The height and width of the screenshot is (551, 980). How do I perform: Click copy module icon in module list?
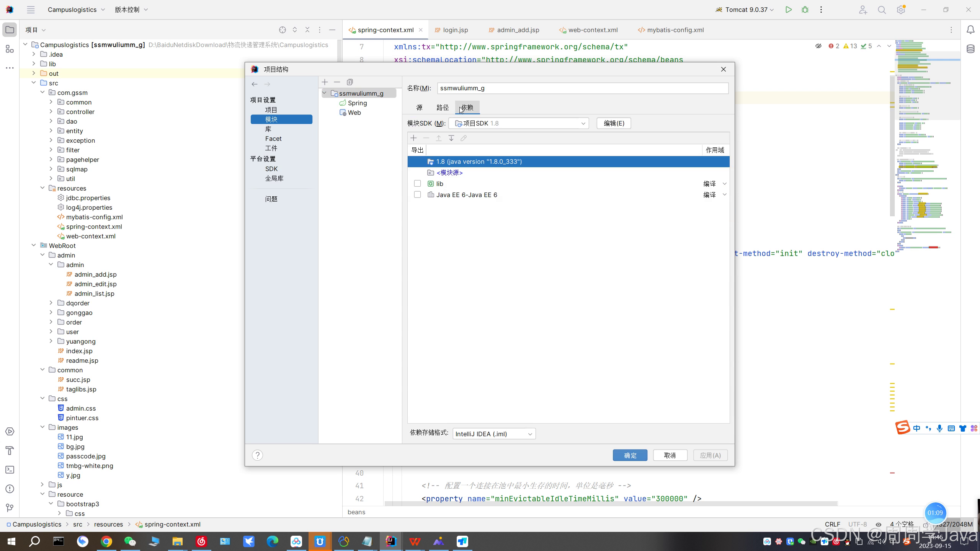click(350, 82)
